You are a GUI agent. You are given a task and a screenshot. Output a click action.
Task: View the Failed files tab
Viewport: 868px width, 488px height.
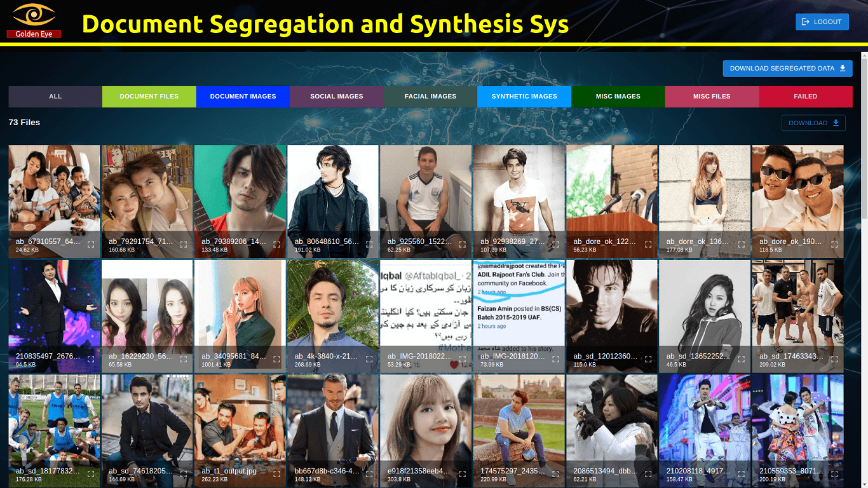tap(805, 97)
